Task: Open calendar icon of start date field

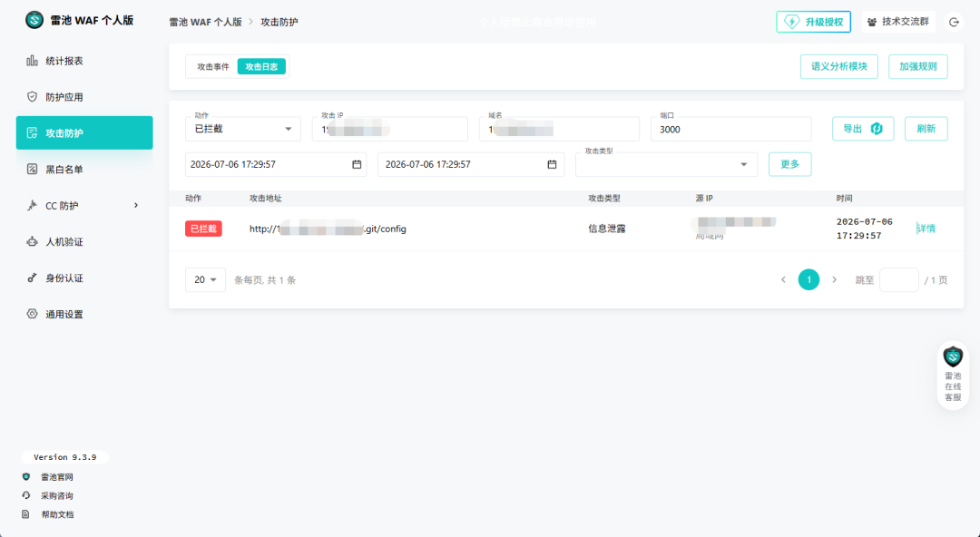Action: tap(357, 164)
